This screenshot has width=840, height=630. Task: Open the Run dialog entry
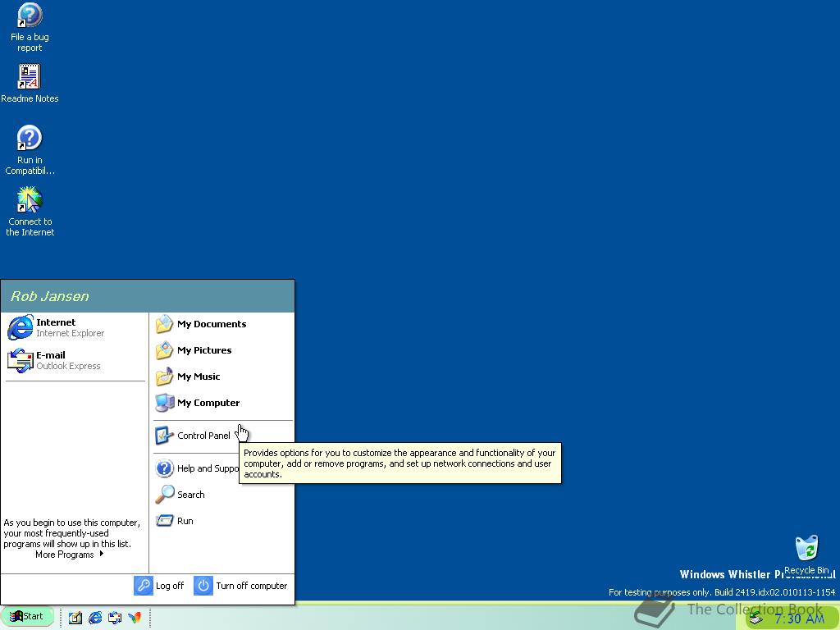(222, 521)
